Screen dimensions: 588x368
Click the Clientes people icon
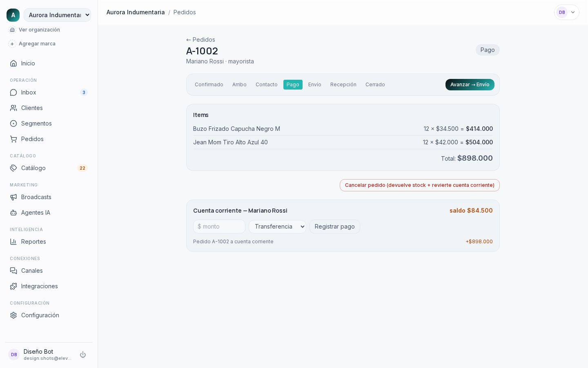[x=13, y=108]
